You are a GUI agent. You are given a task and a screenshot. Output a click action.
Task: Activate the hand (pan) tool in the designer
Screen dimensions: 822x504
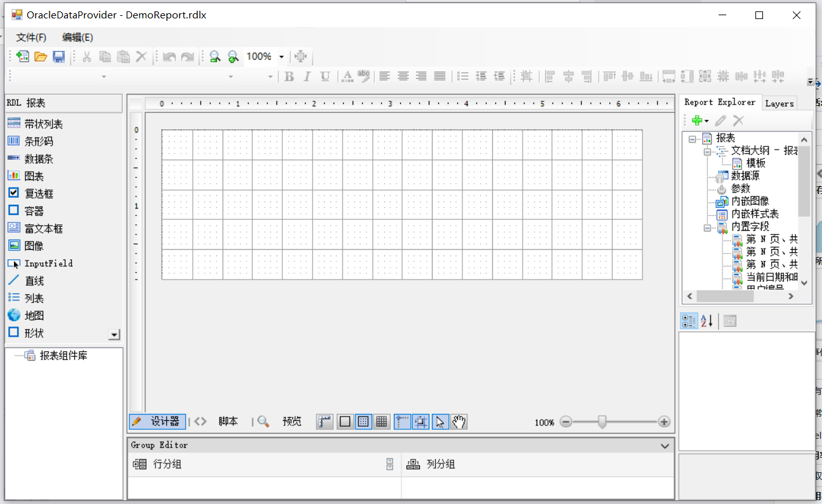coord(459,421)
